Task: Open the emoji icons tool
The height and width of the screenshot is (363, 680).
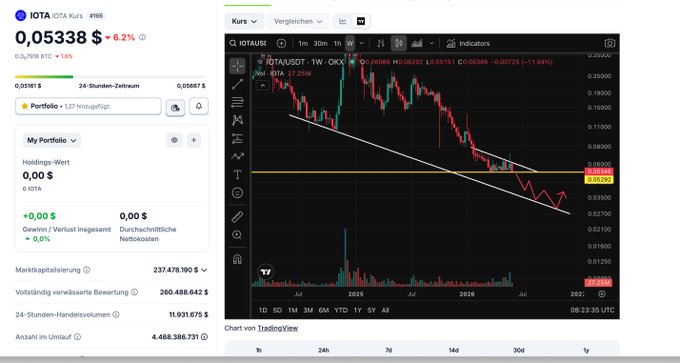Action: 237,193
